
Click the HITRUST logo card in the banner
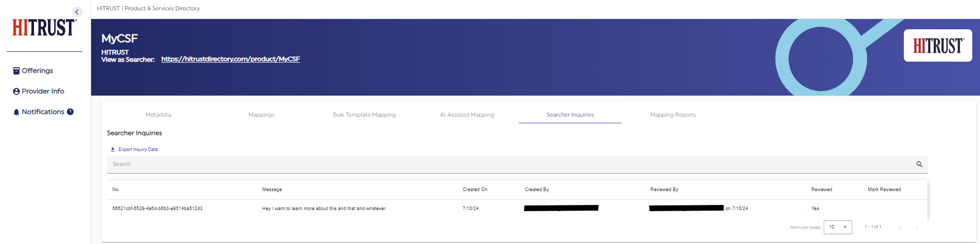coord(938,46)
